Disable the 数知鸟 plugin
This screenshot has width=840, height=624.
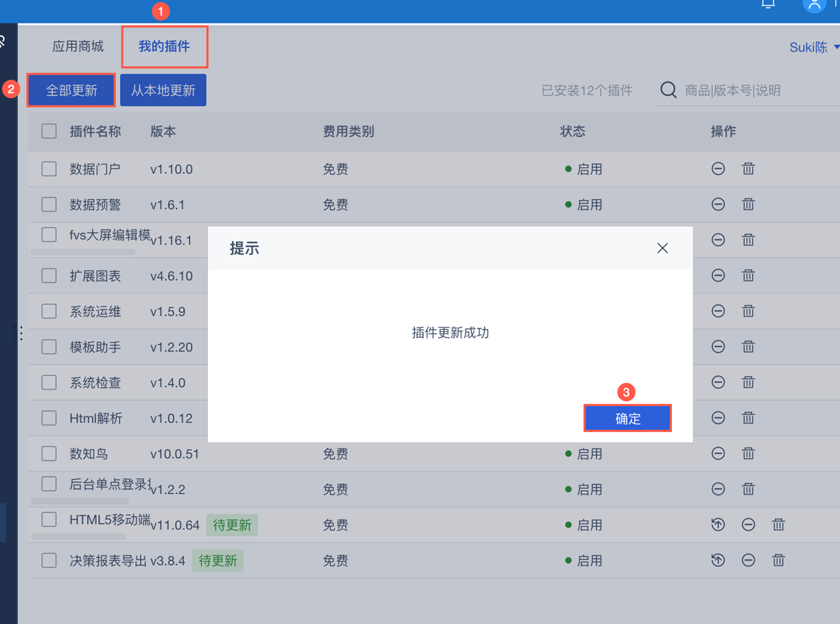(718, 453)
